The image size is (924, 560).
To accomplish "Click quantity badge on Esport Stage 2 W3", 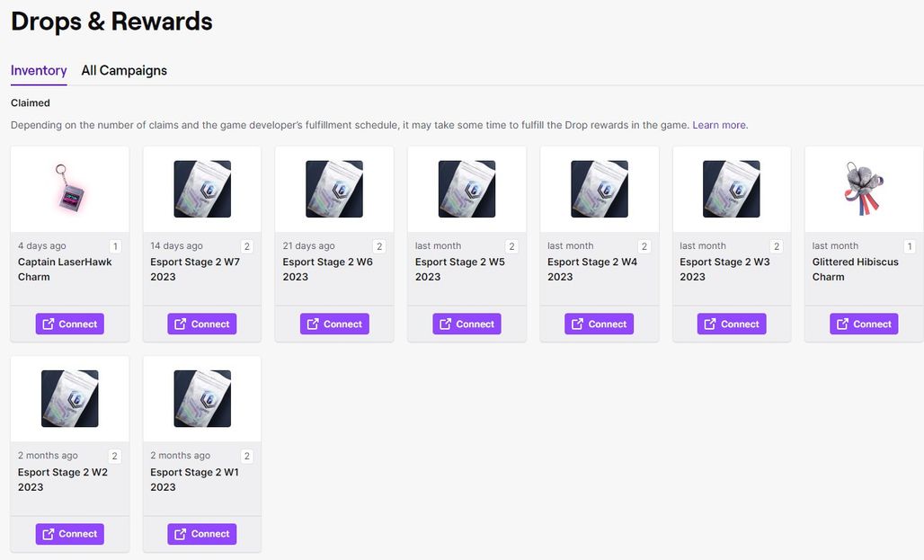I will [x=777, y=246].
